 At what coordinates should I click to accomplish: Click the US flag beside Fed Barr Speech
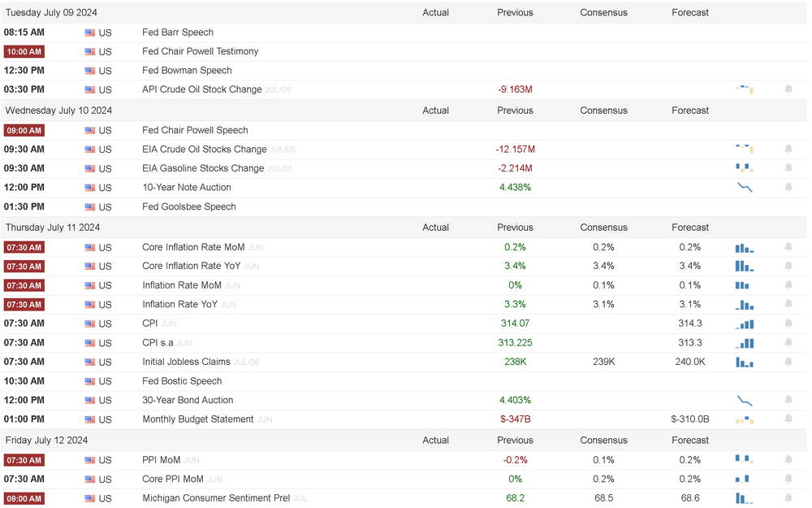[90, 33]
